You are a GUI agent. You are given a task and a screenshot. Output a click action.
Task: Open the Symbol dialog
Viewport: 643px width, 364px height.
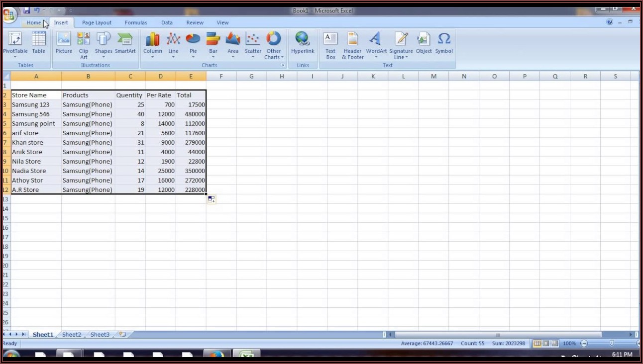tap(444, 42)
